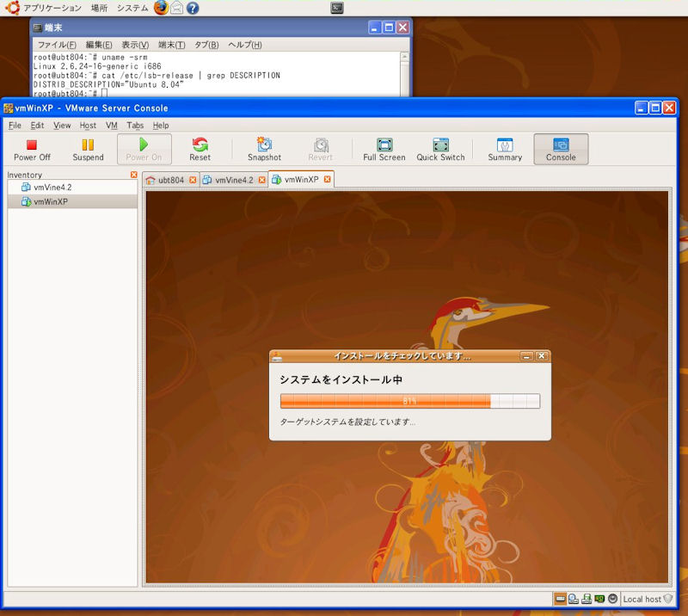
Task: Close the vmWinXP tab
Action: coord(328,179)
